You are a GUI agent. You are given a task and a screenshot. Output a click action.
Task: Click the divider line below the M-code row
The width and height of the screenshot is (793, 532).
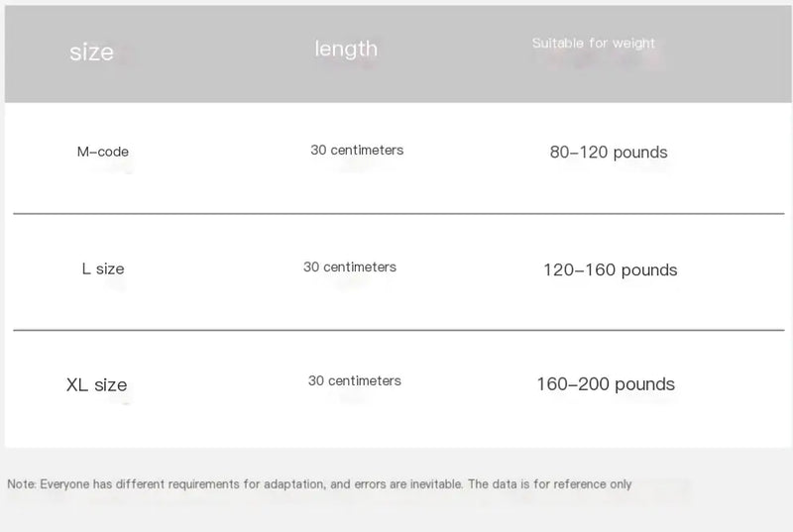coord(396,214)
